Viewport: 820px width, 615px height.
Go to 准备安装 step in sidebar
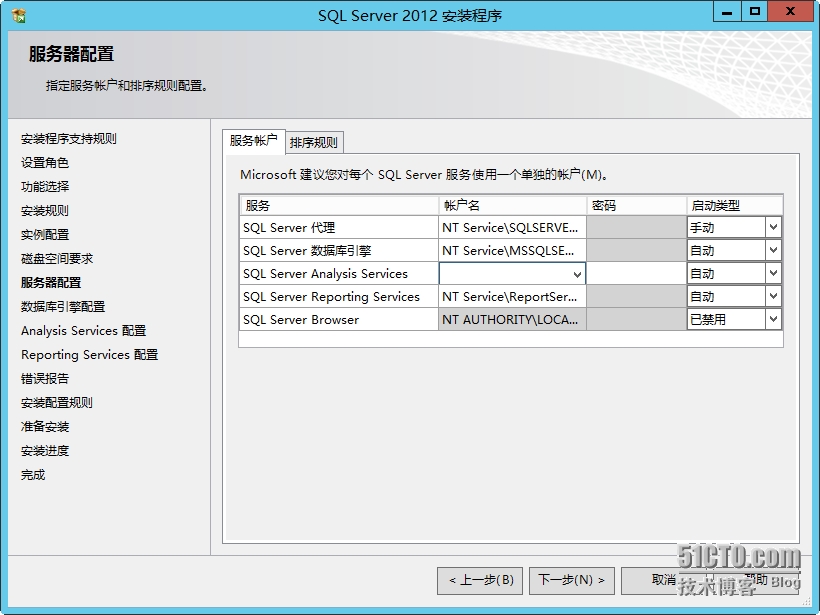44,427
